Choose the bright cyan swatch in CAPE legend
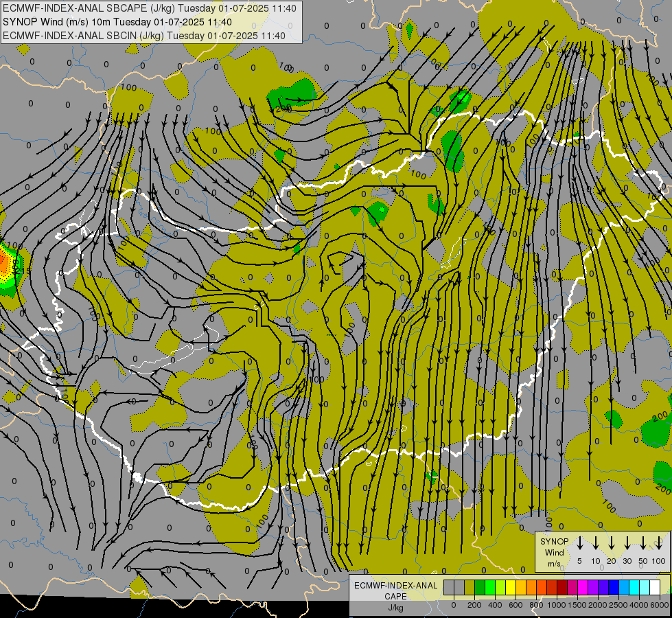Image resolution: width=672 pixels, height=618 pixels. click(634, 587)
